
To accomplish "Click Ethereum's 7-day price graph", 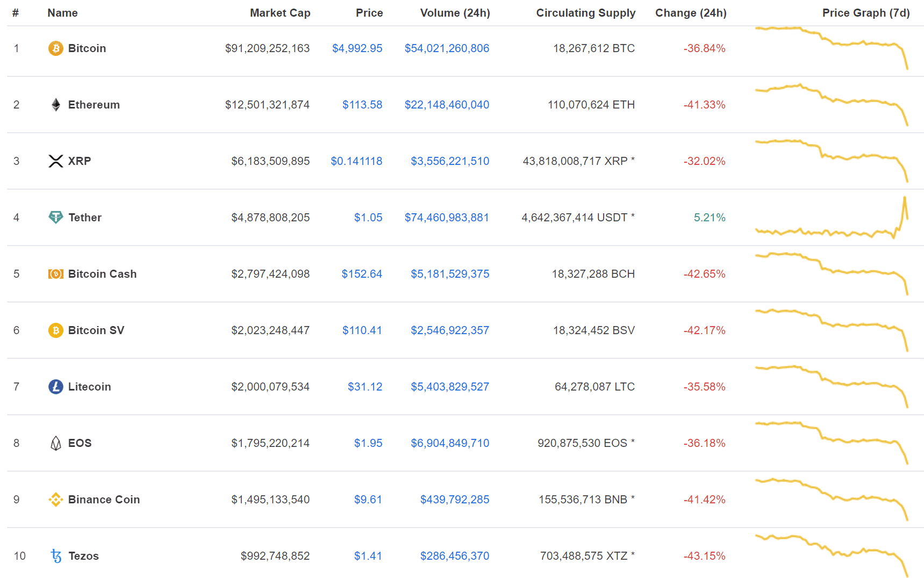I will [832, 105].
